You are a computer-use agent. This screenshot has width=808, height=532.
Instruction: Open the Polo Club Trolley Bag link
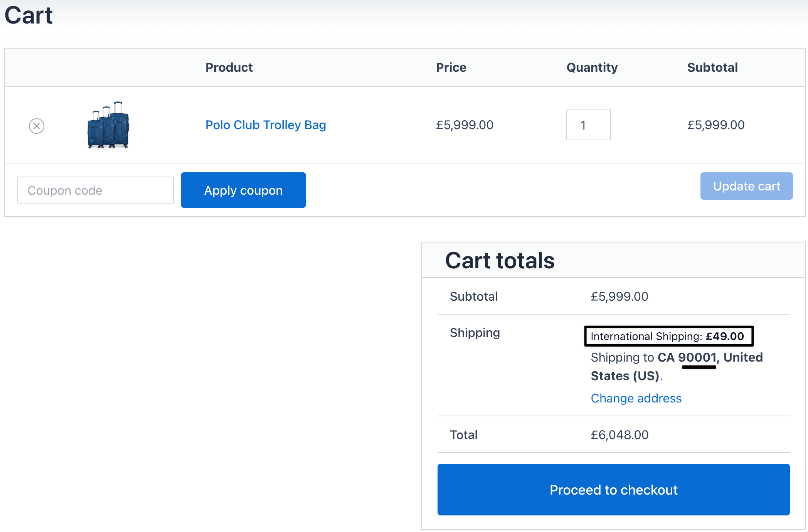click(266, 125)
